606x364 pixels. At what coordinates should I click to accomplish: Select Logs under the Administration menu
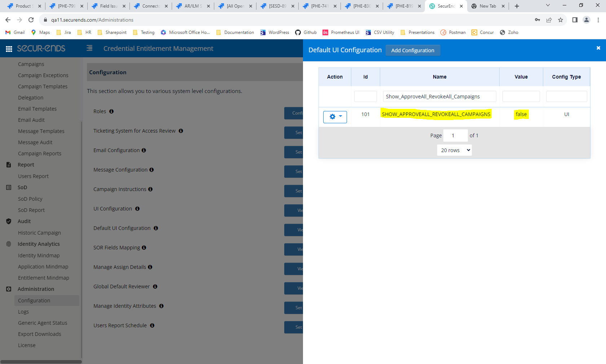click(x=23, y=311)
